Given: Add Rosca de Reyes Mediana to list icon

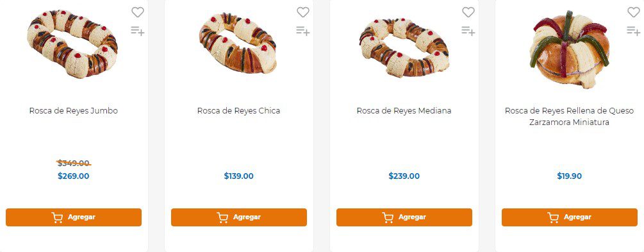Looking at the screenshot, I should [468, 31].
